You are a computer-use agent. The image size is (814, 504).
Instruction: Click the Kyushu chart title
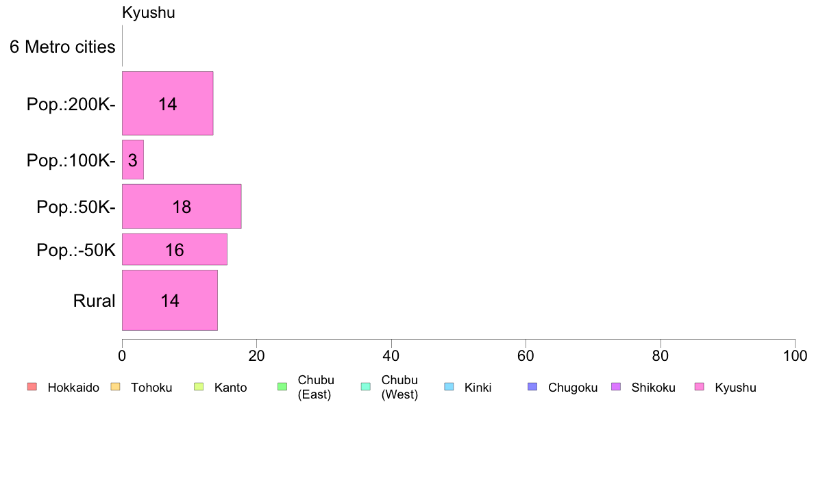pyautogui.click(x=149, y=13)
